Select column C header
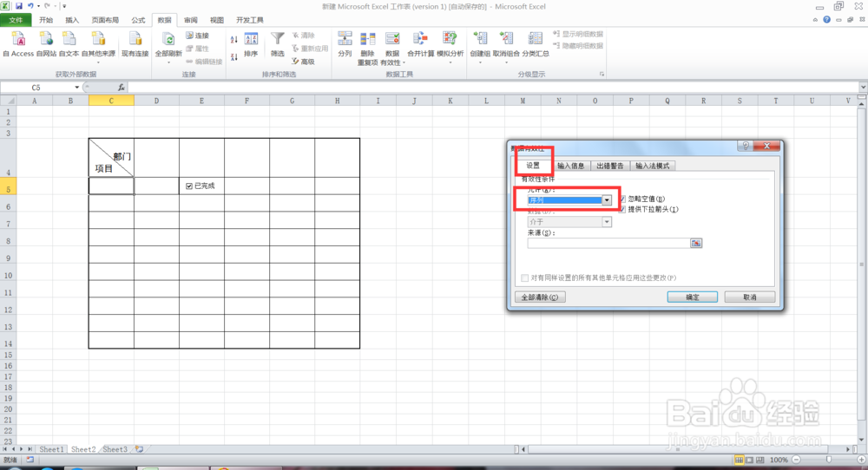Viewport: 868px width, 470px height. click(111, 101)
